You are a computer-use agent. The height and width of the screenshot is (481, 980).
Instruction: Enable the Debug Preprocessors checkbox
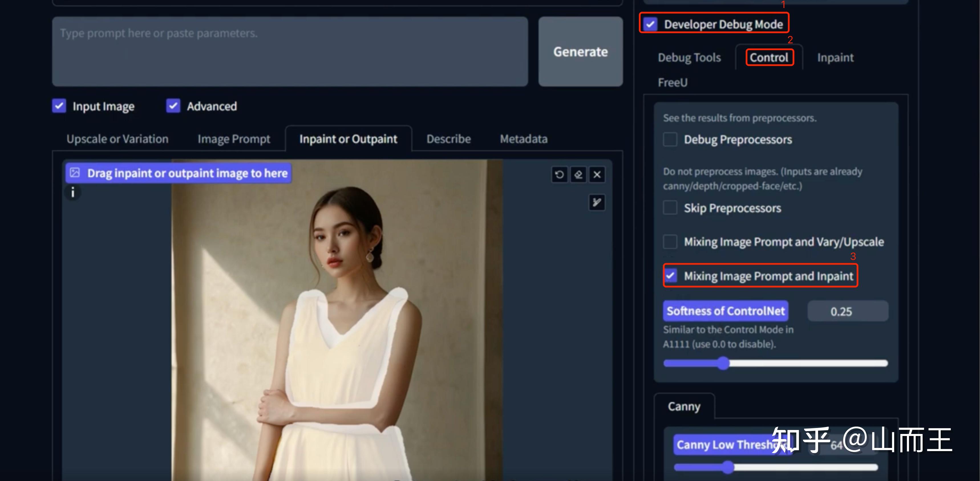click(x=670, y=139)
